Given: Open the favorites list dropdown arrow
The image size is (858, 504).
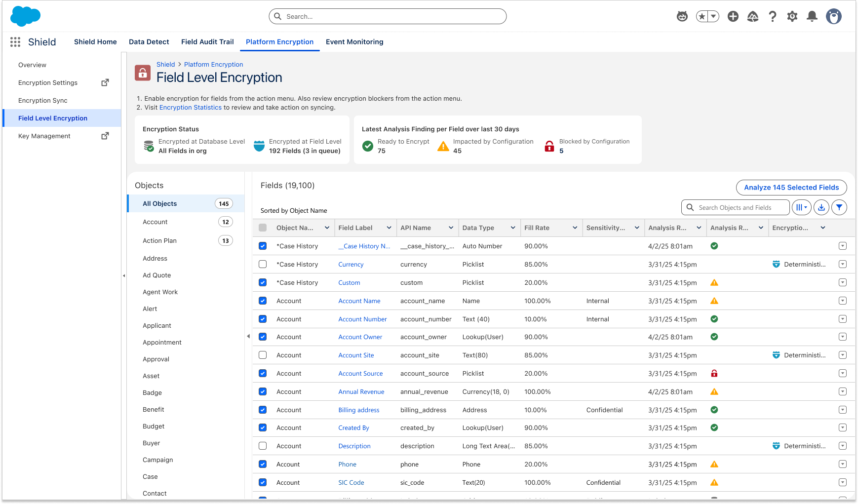Looking at the screenshot, I should (x=713, y=16).
